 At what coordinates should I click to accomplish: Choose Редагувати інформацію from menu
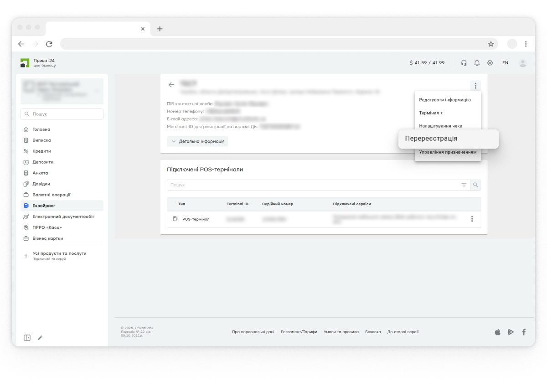(x=444, y=100)
